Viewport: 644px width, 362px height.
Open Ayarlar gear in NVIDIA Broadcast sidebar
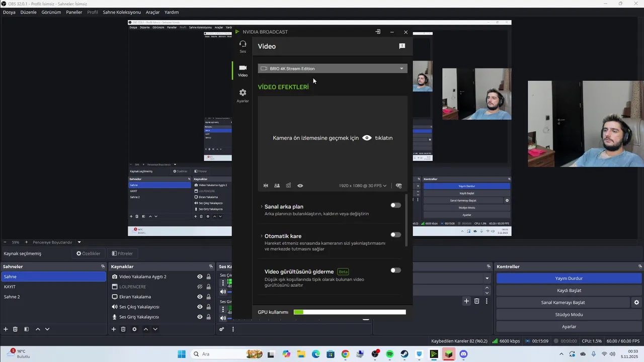(x=243, y=96)
